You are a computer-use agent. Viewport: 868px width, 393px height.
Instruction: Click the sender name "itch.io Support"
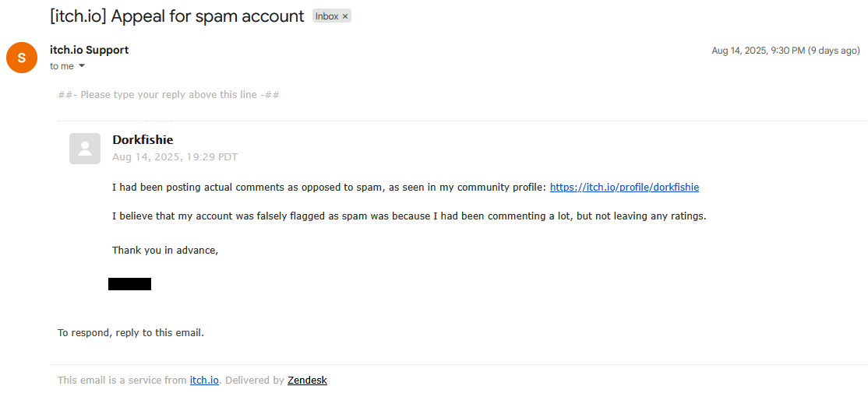[89, 50]
